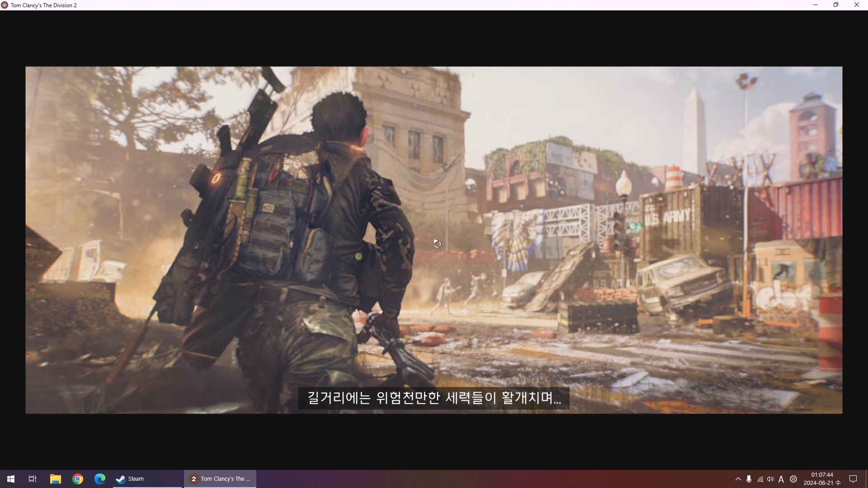Launch File Explorer from the taskbar
868x488 pixels.
[x=55, y=479]
